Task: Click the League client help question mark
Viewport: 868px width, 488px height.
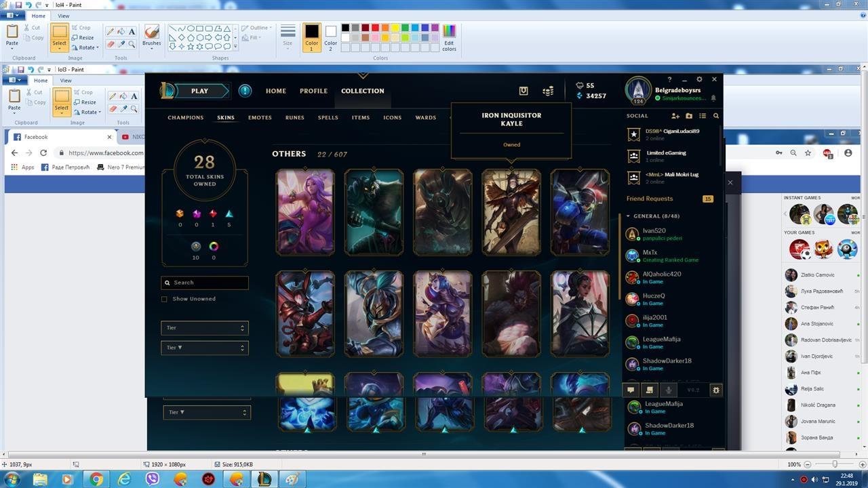Action: [x=669, y=79]
